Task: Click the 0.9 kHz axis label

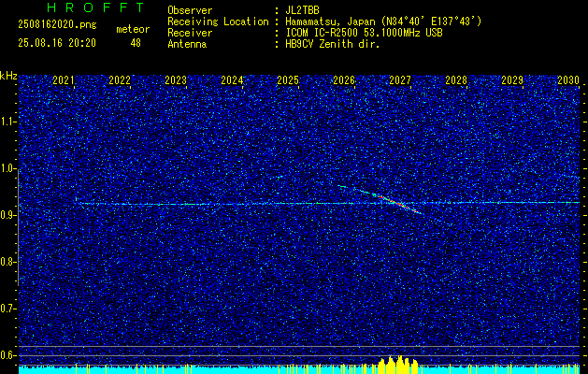Action: [8, 215]
